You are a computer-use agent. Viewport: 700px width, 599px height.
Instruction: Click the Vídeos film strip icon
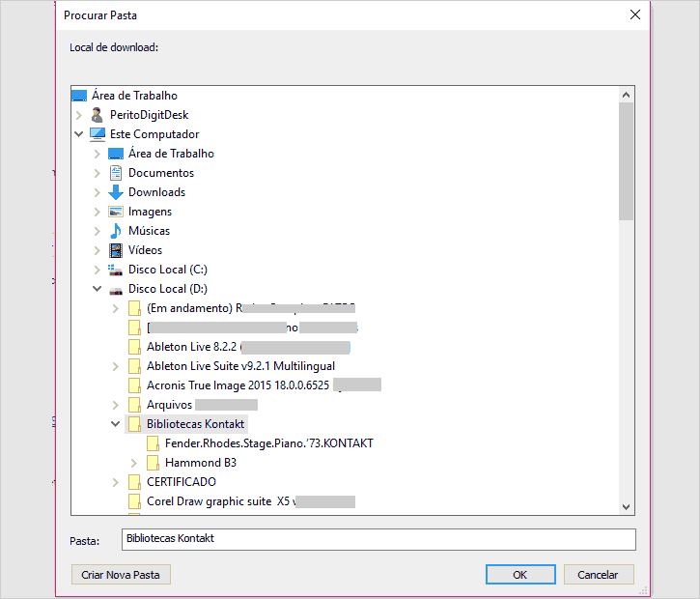pyautogui.click(x=116, y=250)
